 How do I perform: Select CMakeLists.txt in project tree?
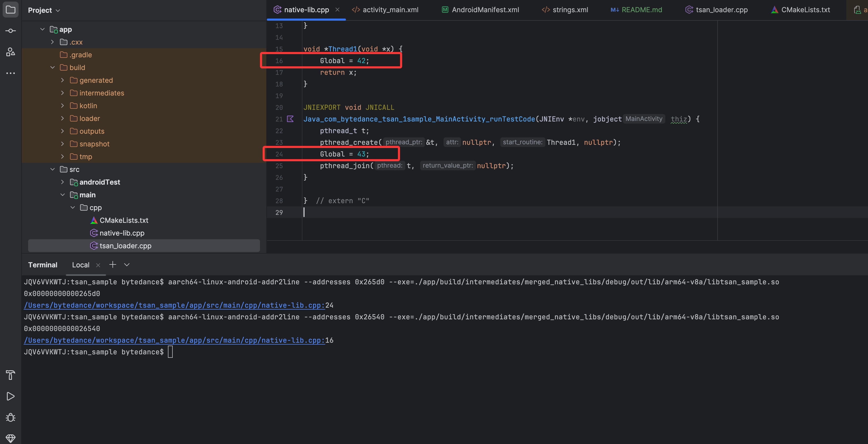(119, 220)
